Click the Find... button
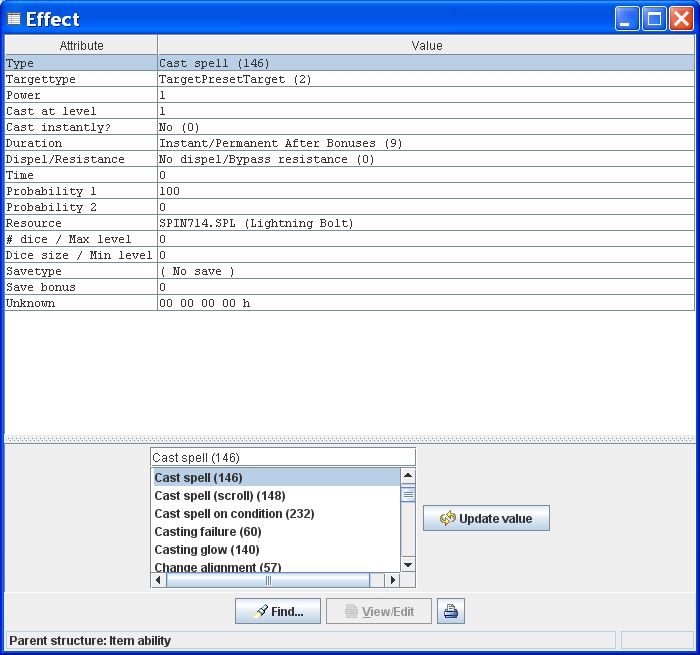Image resolution: width=700 pixels, height=655 pixels. (x=277, y=611)
